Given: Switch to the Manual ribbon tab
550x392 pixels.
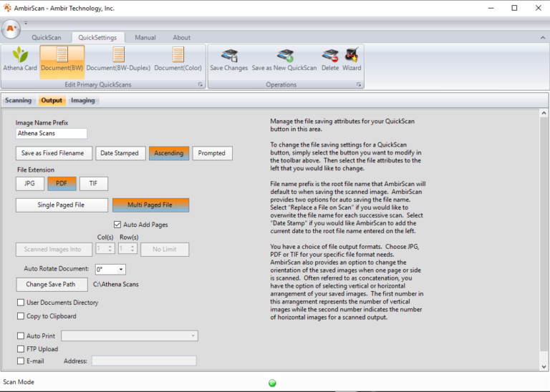Looking at the screenshot, I should tap(145, 37).
